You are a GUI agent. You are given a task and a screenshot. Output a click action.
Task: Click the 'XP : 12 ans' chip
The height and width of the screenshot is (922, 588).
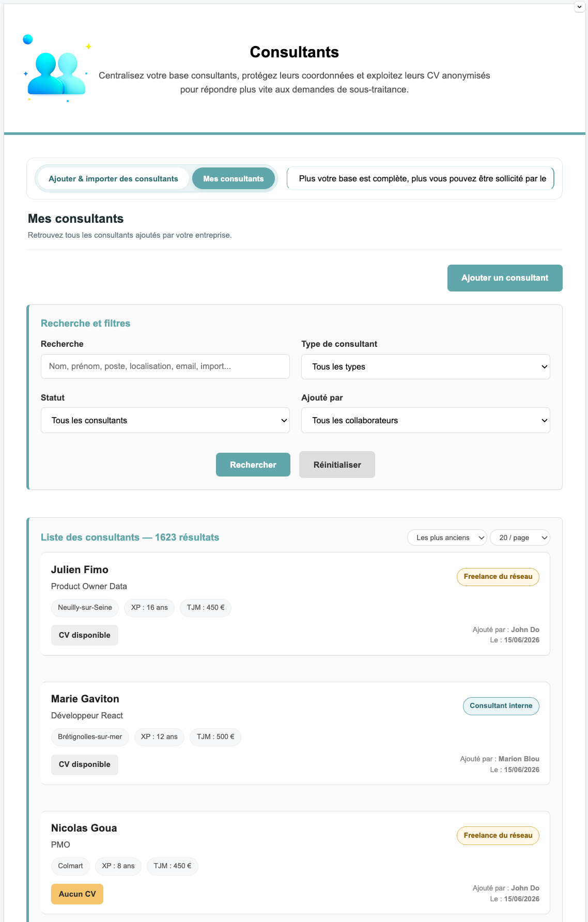pos(159,736)
